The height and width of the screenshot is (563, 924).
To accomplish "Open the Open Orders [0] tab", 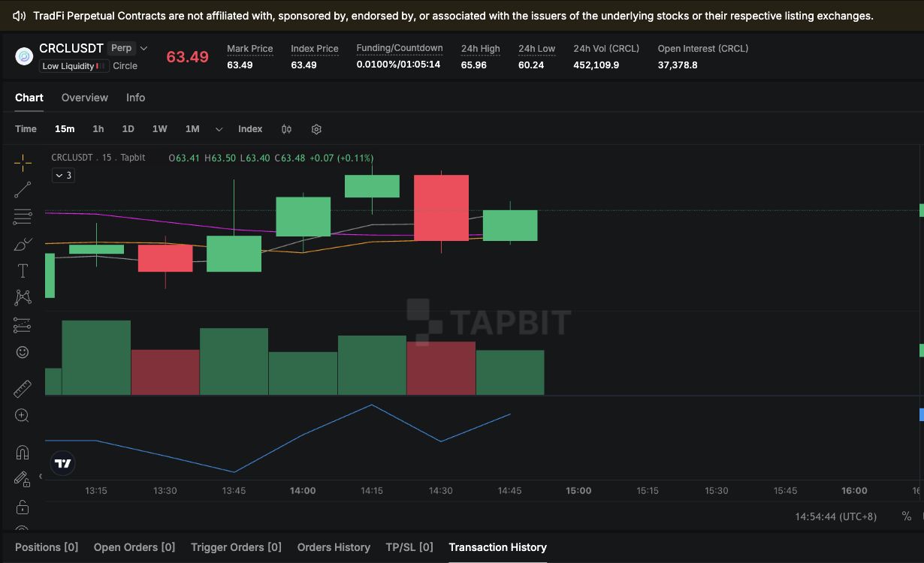I will pos(134,547).
